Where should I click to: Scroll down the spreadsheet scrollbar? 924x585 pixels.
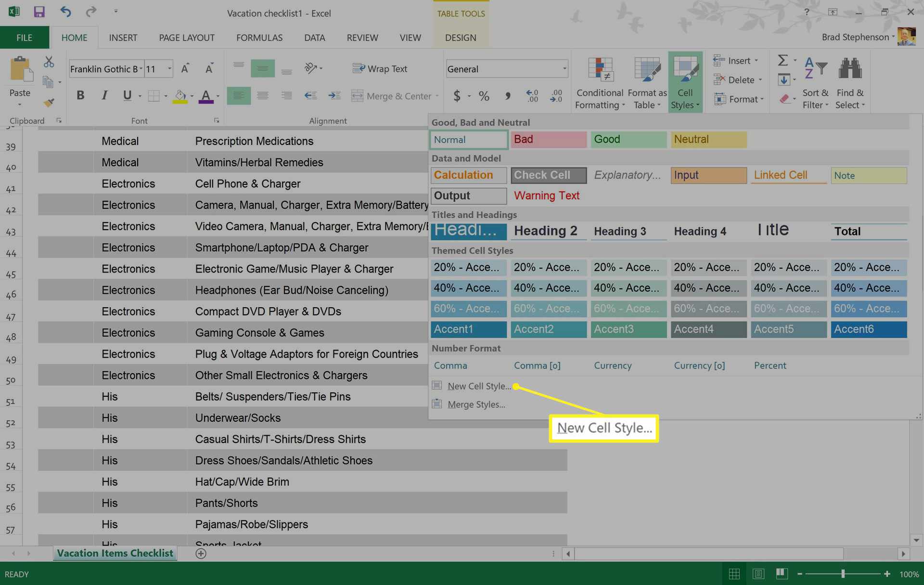point(917,539)
